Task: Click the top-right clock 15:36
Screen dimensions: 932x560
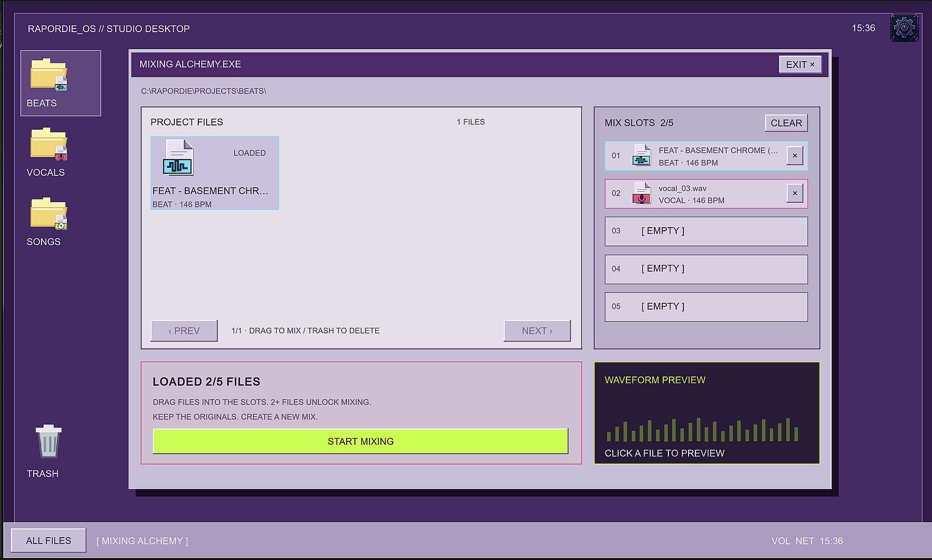Action: (x=864, y=28)
